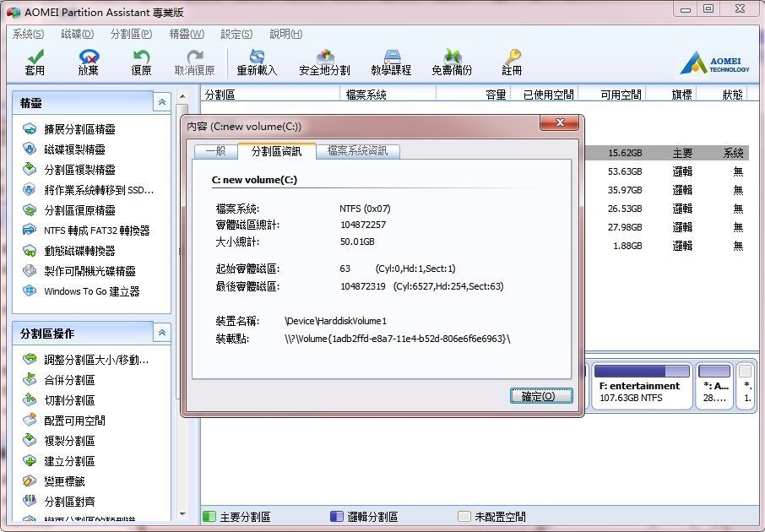Launch the 分割區復原精靈 wizard
The height and width of the screenshot is (532, 765).
(x=79, y=210)
